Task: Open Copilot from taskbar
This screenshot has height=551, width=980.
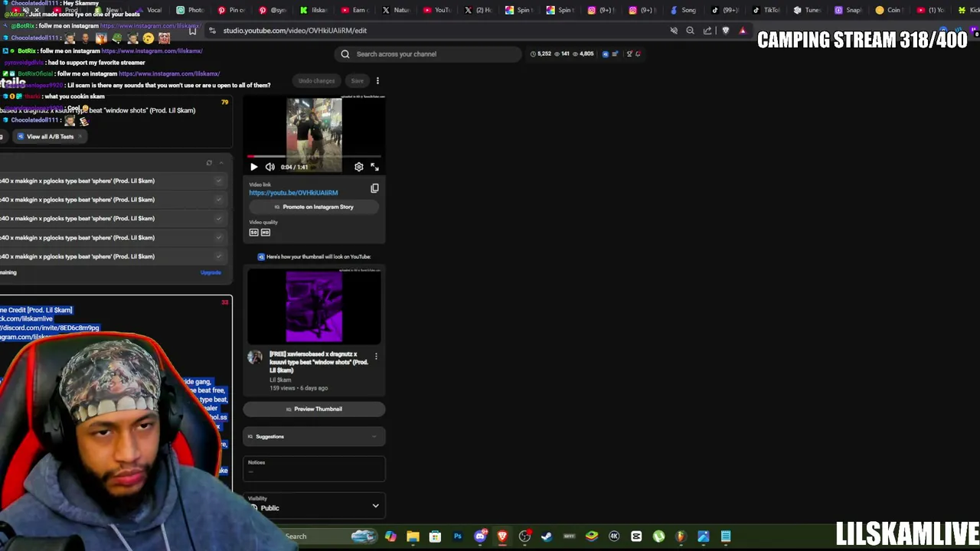Action: coord(390,536)
